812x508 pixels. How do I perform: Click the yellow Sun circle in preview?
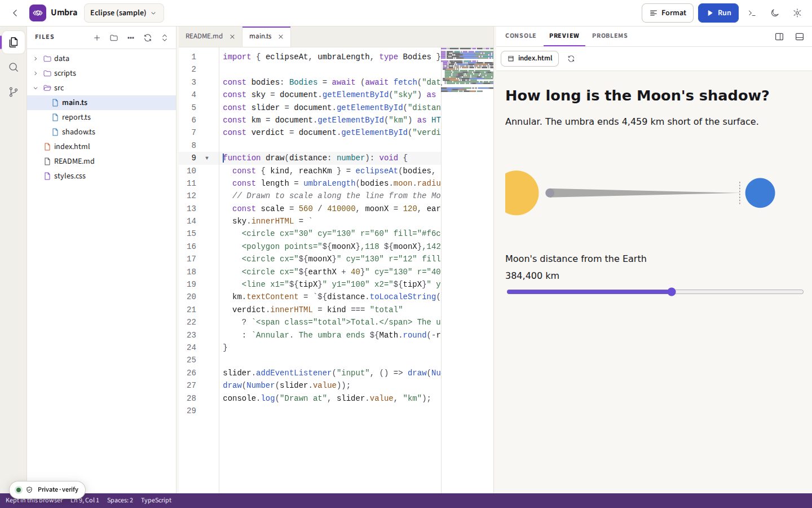point(522,193)
